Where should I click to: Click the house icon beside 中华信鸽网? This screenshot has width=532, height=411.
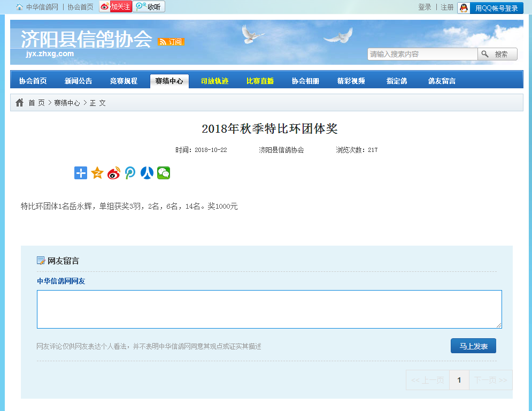coord(20,7)
